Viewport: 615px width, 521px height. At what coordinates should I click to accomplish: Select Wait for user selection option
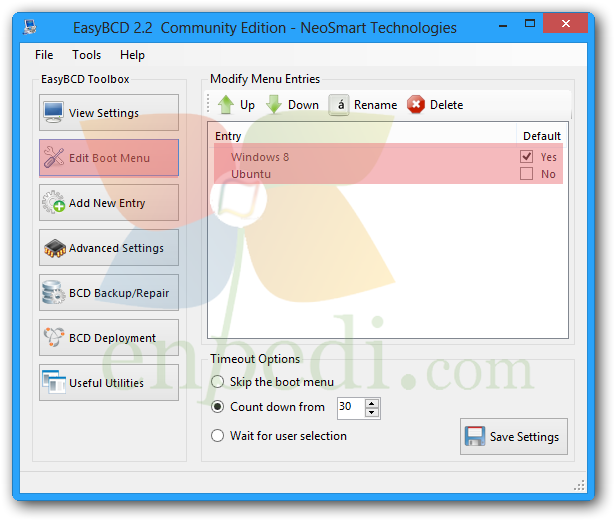[218, 436]
